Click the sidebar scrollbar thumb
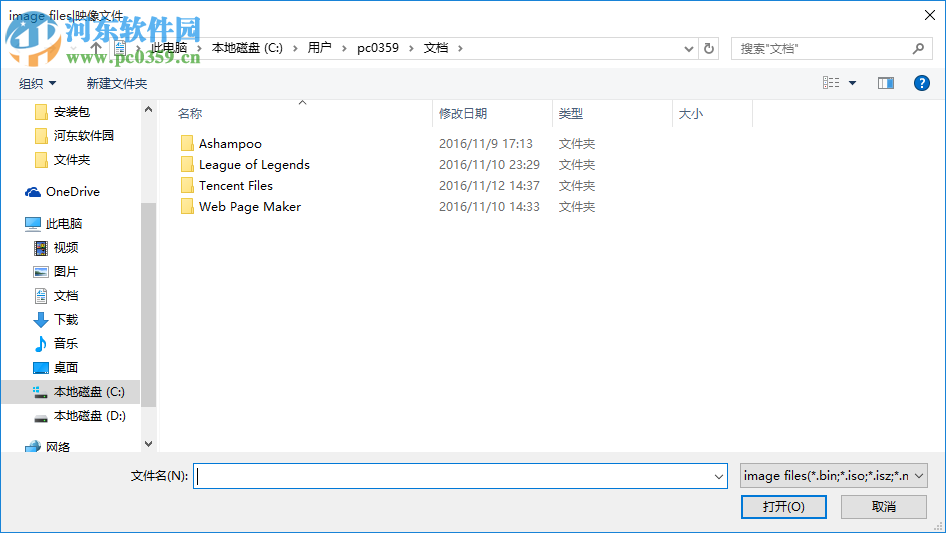This screenshot has width=946, height=533. (x=148, y=305)
